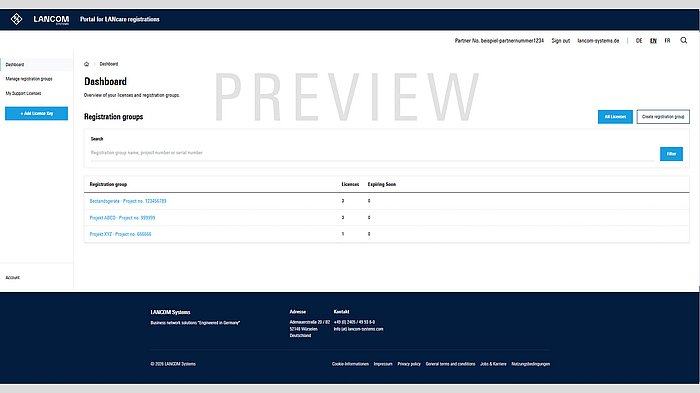Open the Privacy policy footer link
Screen dimensions: 700x393
[409, 364]
